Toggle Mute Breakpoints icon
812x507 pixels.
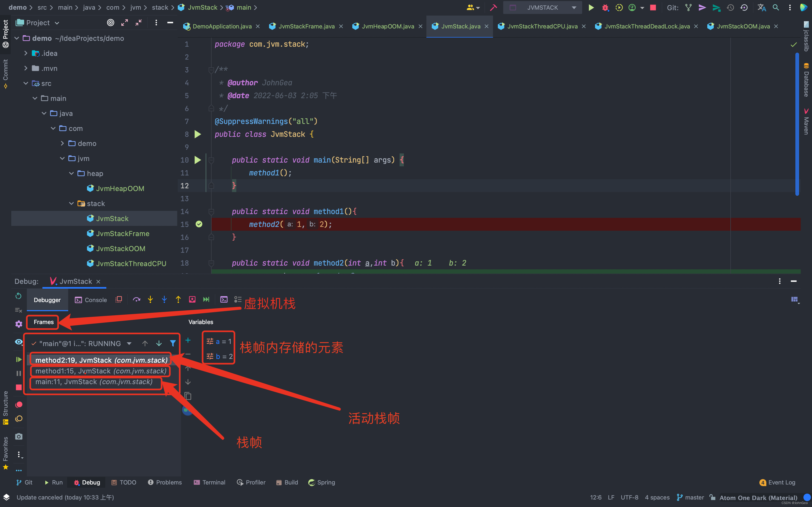[x=19, y=418]
